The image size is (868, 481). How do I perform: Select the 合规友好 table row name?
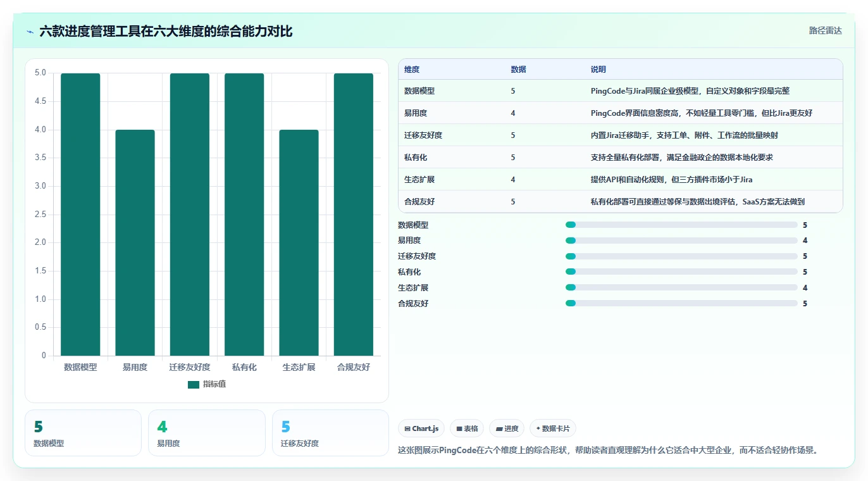tap(419, 202)
